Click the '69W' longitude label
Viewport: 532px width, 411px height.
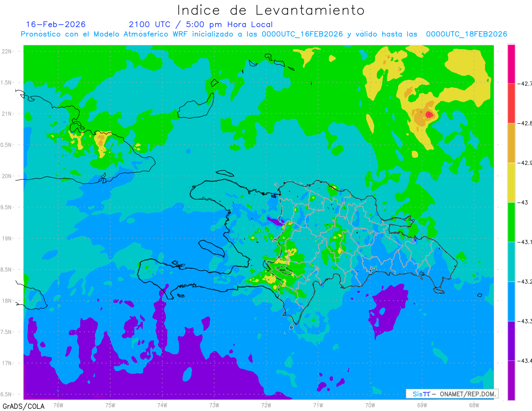click(422, 405)
